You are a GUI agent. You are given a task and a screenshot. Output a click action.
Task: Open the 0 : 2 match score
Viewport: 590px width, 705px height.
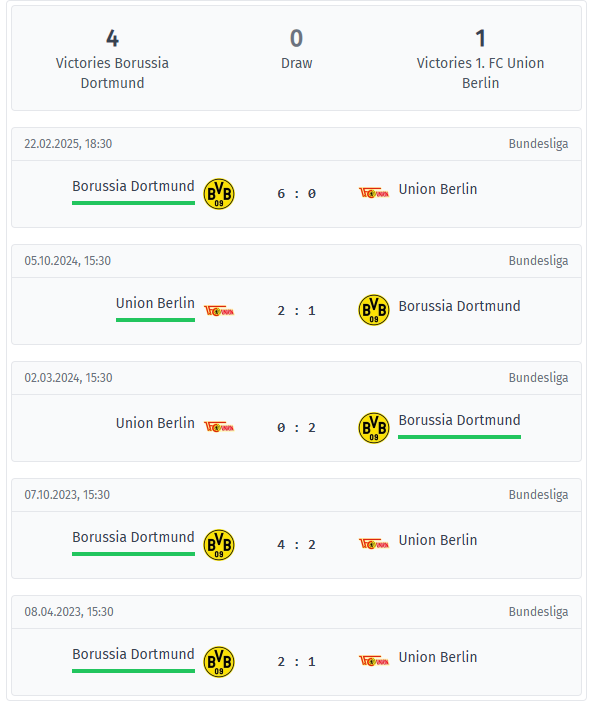point(296,428)
